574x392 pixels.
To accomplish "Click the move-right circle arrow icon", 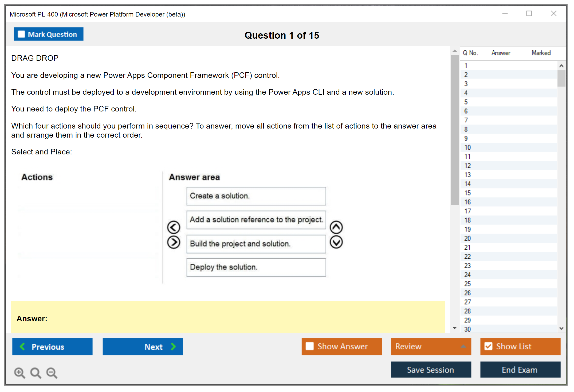I will pos(174,242).
